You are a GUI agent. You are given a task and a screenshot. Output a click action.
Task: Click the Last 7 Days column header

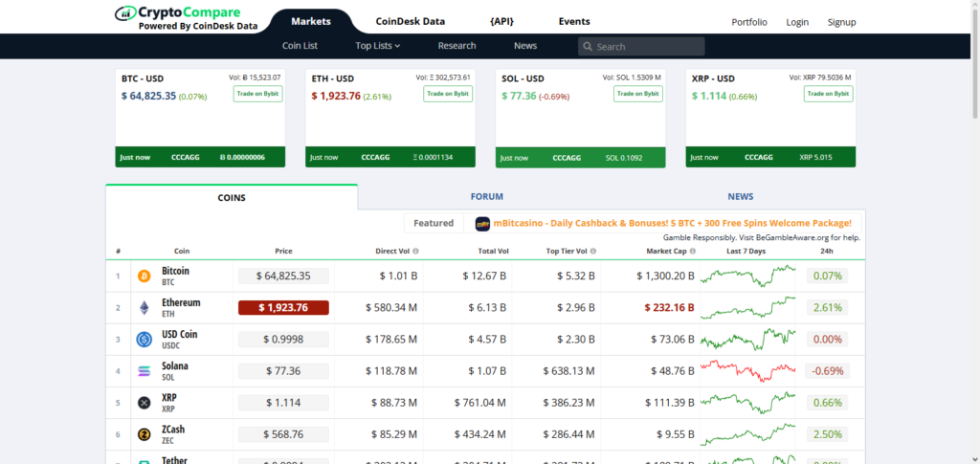point(746,251)
